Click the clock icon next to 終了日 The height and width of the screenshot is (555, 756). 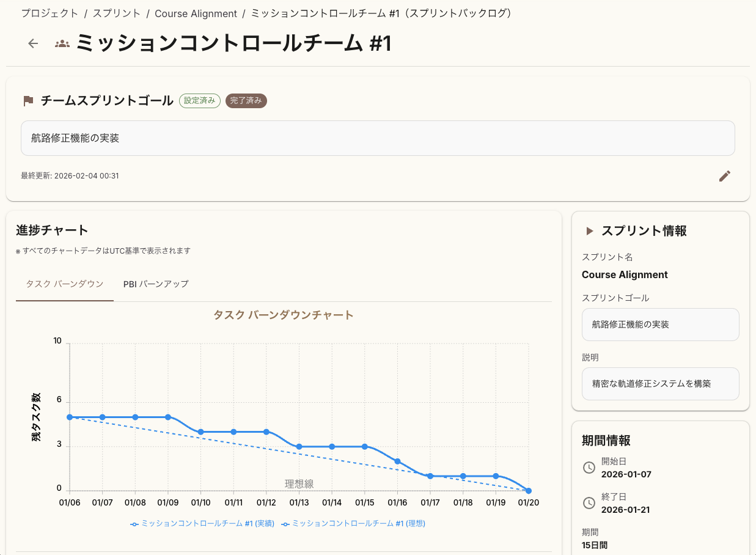[x=589, y=502]
